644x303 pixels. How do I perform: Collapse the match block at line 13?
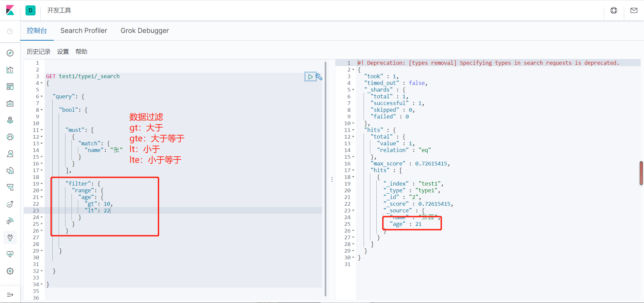(42, 144)
